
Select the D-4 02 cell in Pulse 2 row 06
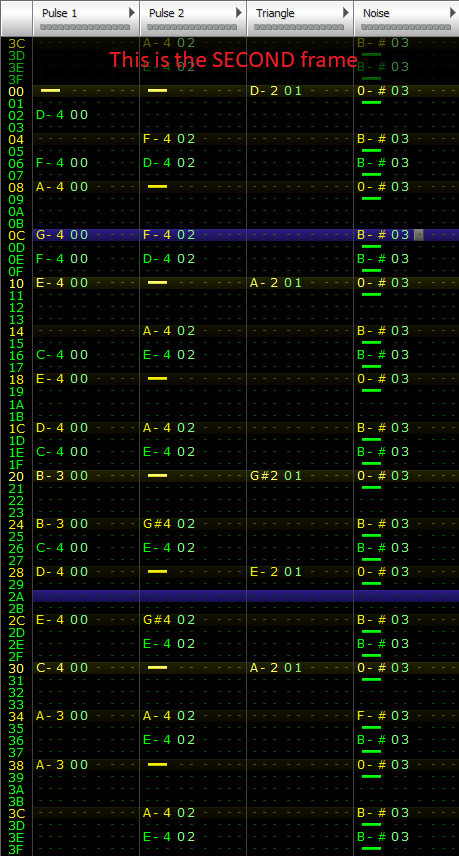pyautogui.click(x=169, y=163)
